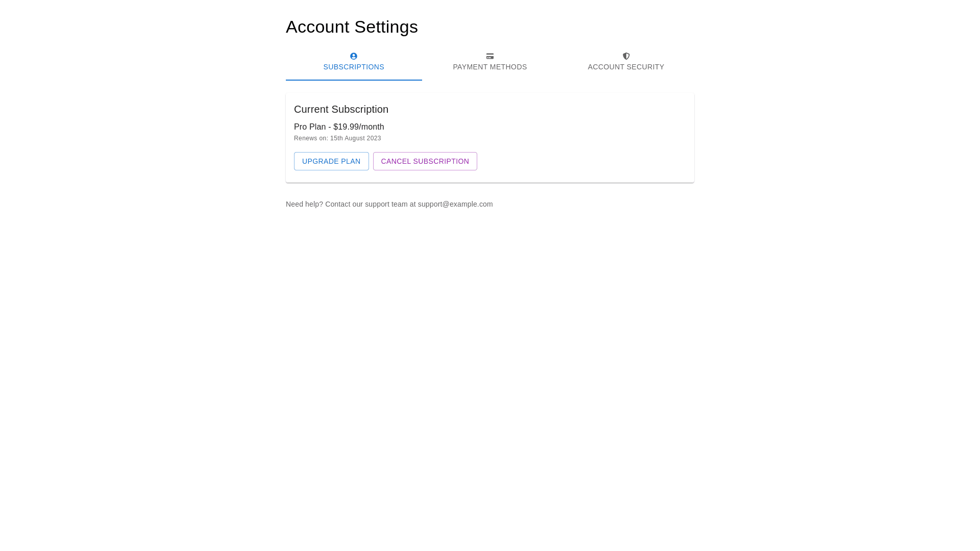Go to the Account Security tab
The image size is (980, 551).
626,67
